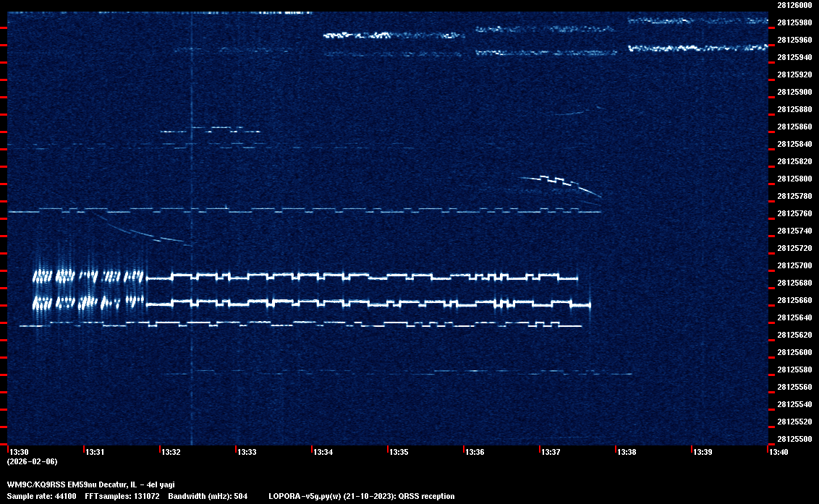This screenshot has width=819, height=504.
Task: Click the 13:32 time axis label
Action: [171, 452]
